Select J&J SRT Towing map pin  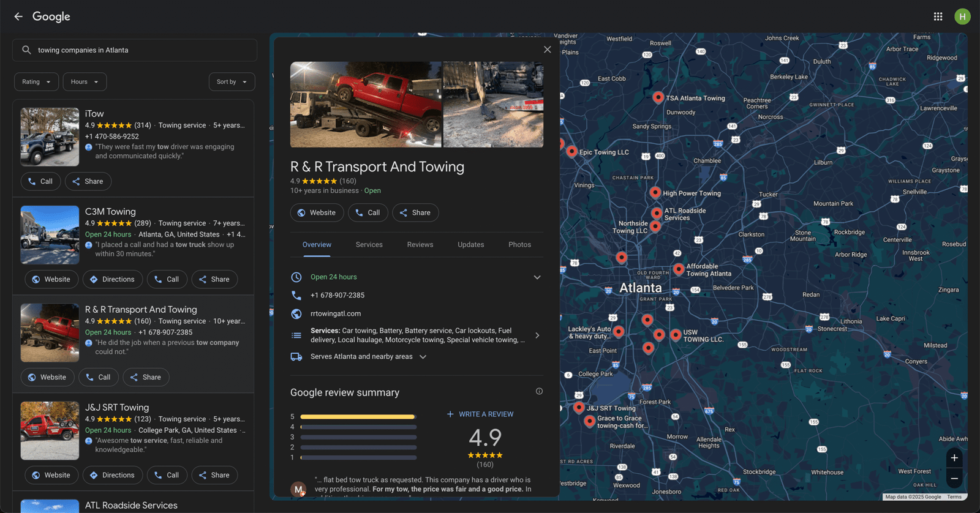579,408
